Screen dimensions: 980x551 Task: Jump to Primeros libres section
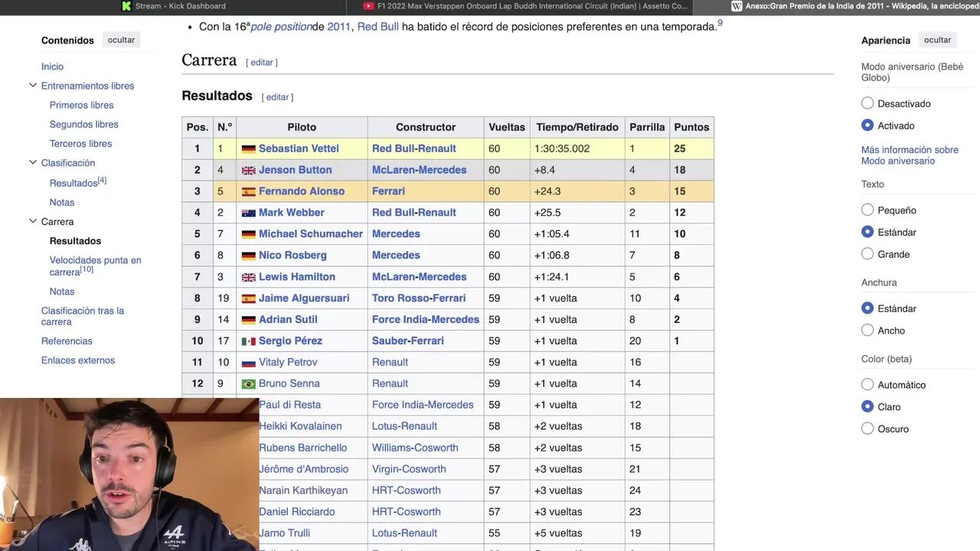click(x=81, y=105)
